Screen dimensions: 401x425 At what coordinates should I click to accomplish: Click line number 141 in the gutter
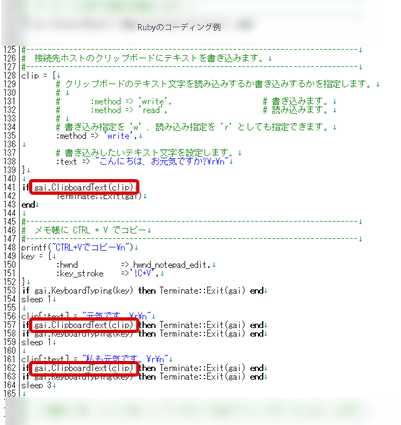point(10,187)
